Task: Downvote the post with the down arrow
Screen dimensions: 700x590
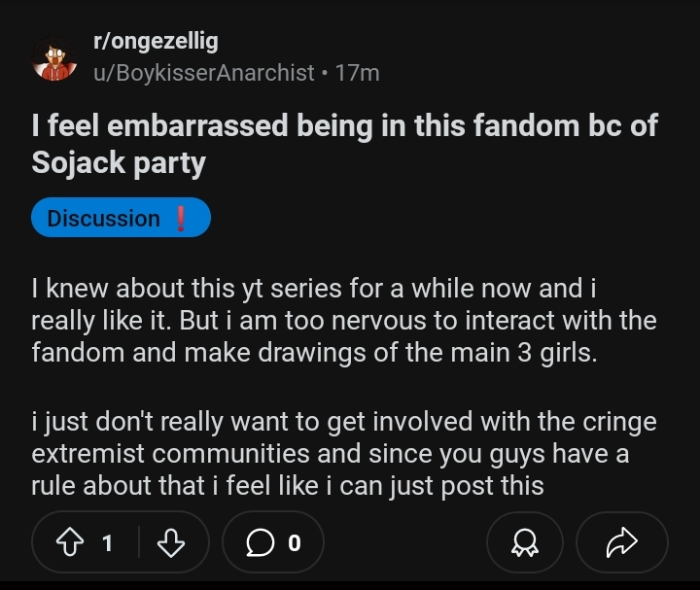Action: (170, 543)
